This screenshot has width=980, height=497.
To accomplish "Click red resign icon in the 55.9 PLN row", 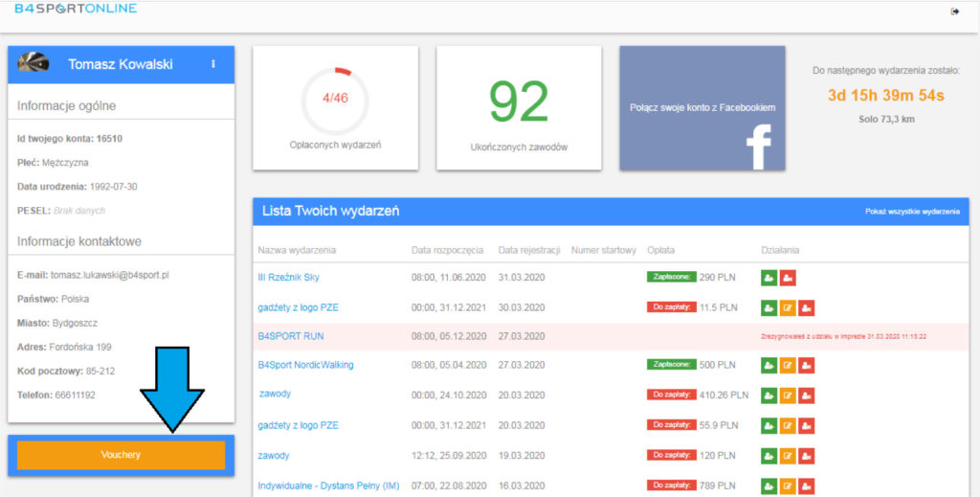I will (x=806, y=426).
